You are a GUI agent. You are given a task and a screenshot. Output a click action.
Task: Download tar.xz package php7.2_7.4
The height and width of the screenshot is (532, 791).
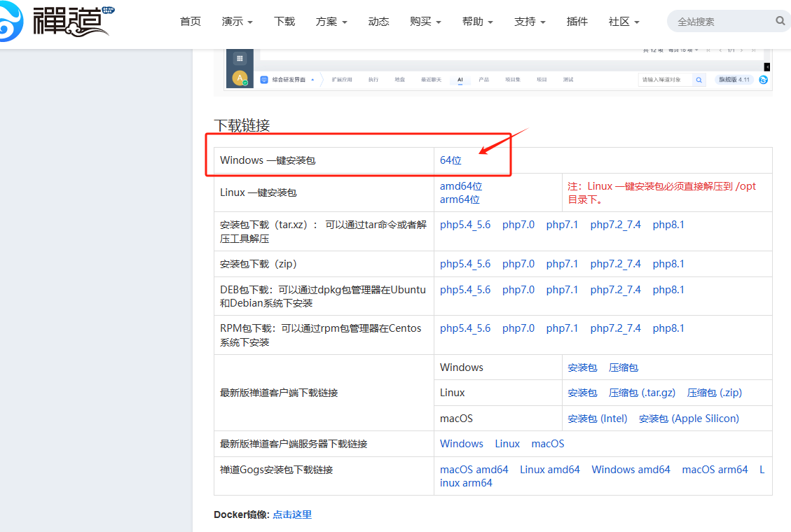[x=615, y=225]
